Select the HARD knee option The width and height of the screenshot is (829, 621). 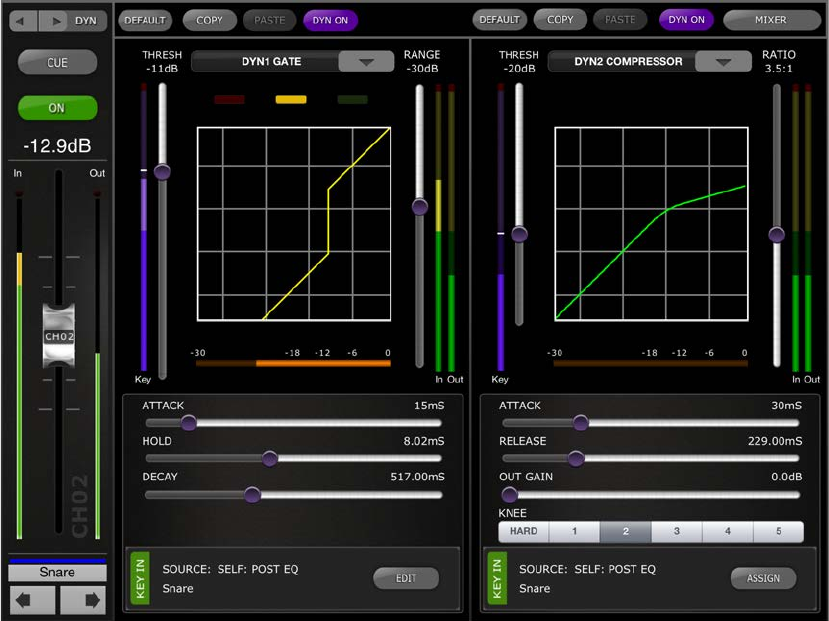pyautogui.click(x=523, y=531)
